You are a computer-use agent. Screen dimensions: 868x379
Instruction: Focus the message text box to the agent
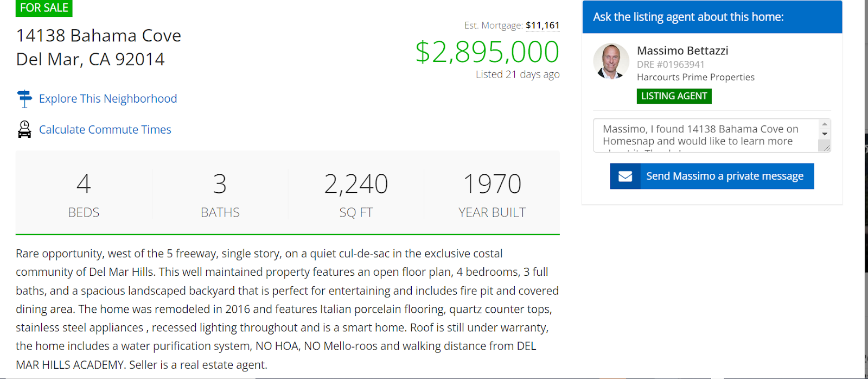(x=705, y=135)
